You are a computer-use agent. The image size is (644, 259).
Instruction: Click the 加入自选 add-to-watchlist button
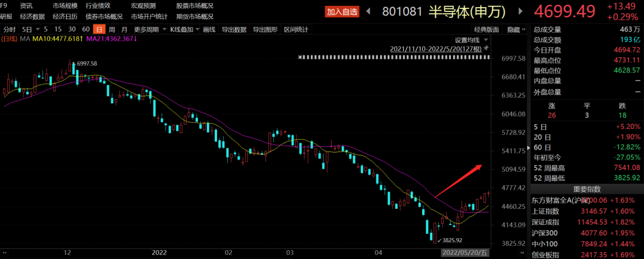tap(342, 11)
